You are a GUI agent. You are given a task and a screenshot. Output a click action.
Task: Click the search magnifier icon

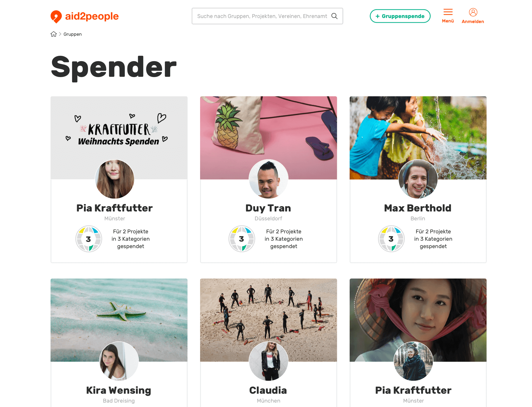pyautogui.click(x=334, y=16)
